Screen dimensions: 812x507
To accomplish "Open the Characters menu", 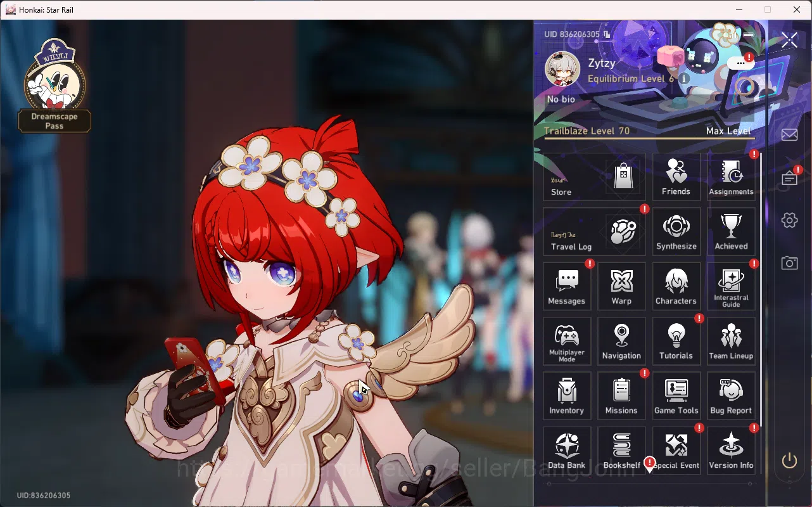I will [x=676, y=286].
